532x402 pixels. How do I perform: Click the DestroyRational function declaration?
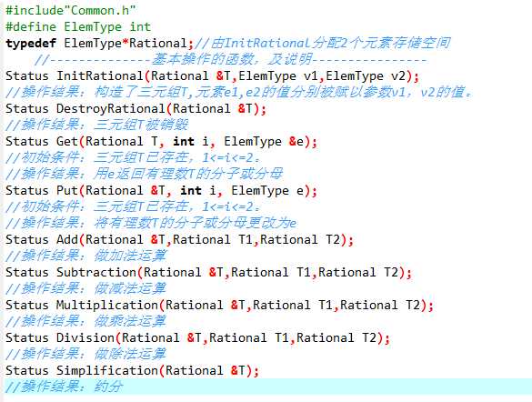pos(136,108)
